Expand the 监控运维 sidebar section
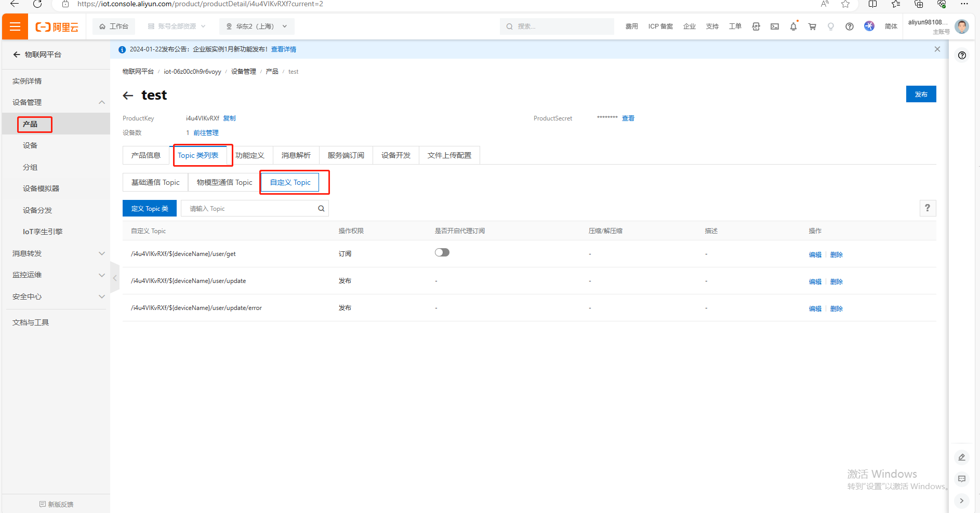The height and width of the screenshot is (513, 980). pos(102,275)
